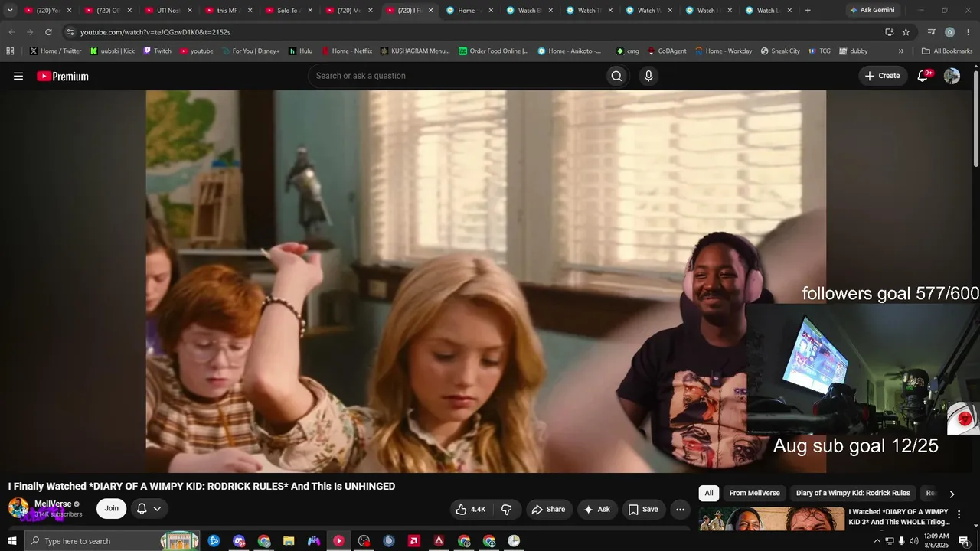Select the From MellVerse chip

coord(754,493)
